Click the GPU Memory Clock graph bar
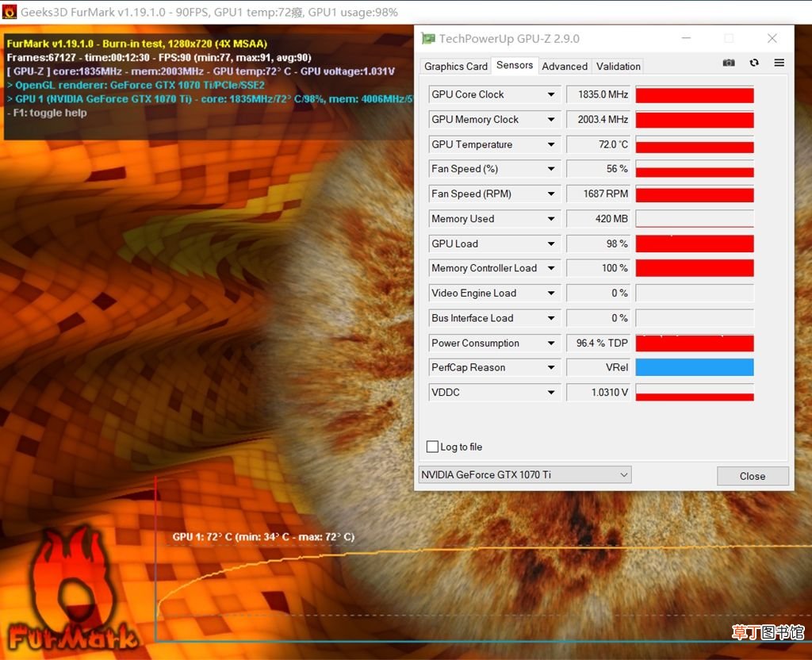812x660 pixels. tap(695, 120)
